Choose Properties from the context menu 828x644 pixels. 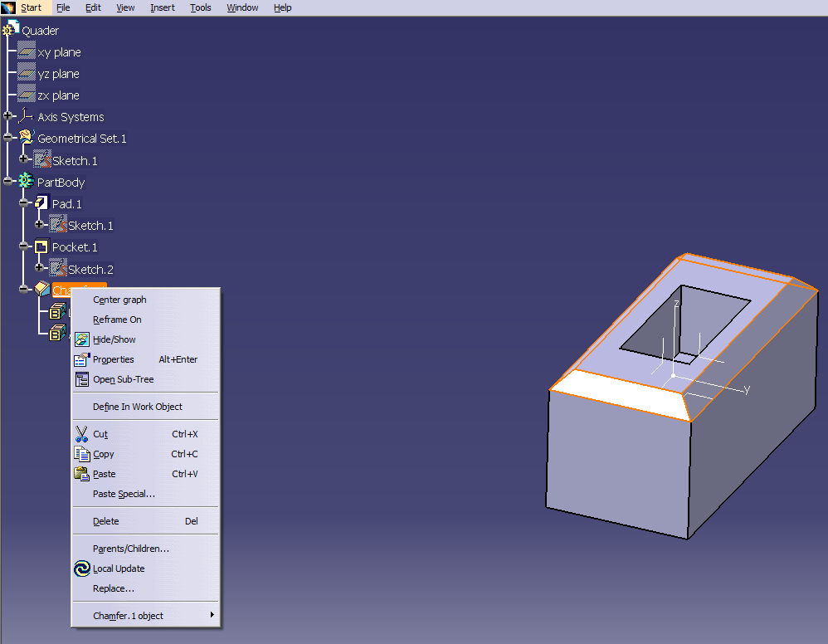click(113, 359)
